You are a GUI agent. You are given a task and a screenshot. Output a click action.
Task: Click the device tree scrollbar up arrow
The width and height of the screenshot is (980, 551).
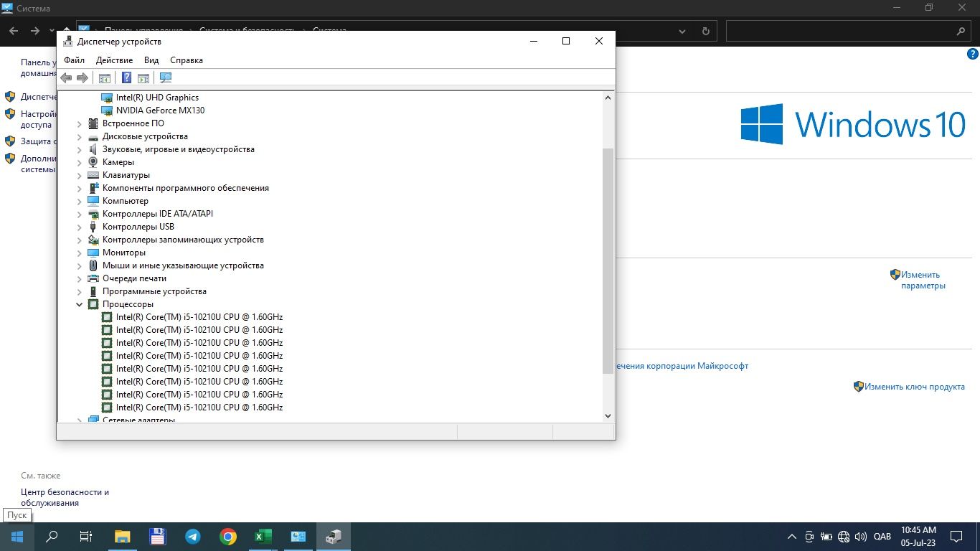point(608,98)
